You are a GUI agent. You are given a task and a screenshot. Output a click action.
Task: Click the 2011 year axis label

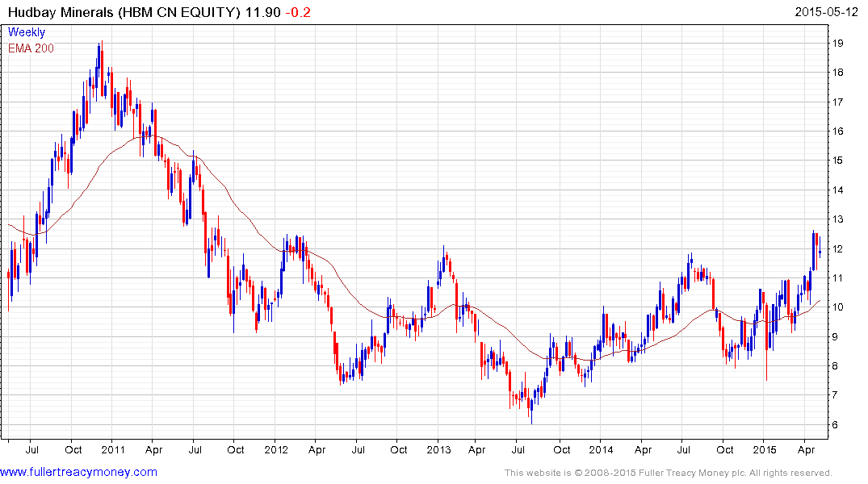coord(113,449)
